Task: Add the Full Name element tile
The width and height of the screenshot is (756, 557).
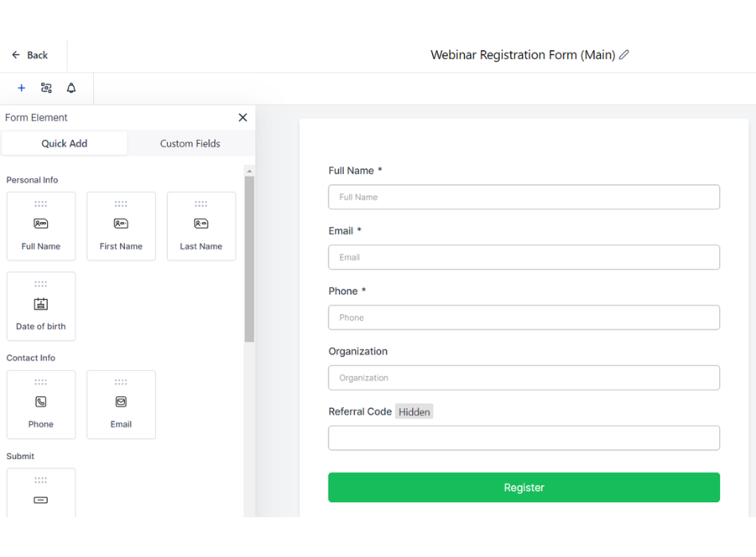Action: click(x=41, y=226)
